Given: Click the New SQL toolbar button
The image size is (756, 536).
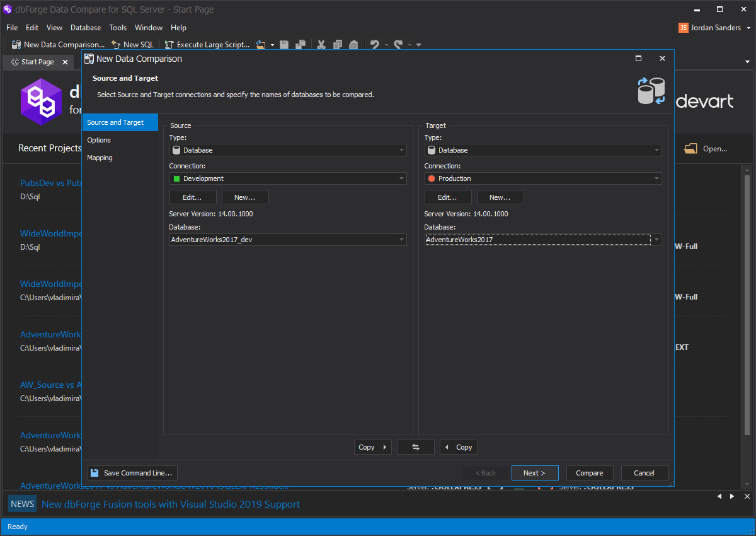Looking at the screenshot, I should tap(132, 45).
